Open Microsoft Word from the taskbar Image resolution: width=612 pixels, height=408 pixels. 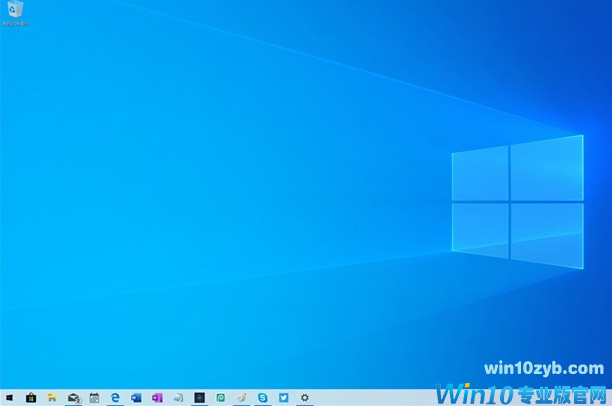(136, 398)
